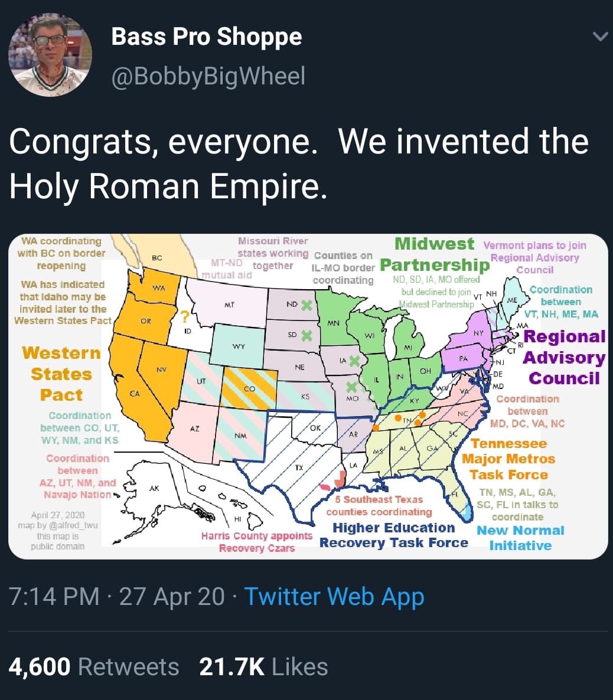Viewport: 613px width, 700px height.
Task: Open Bass Pro Shoppe's profile picture
Action: 50,54
